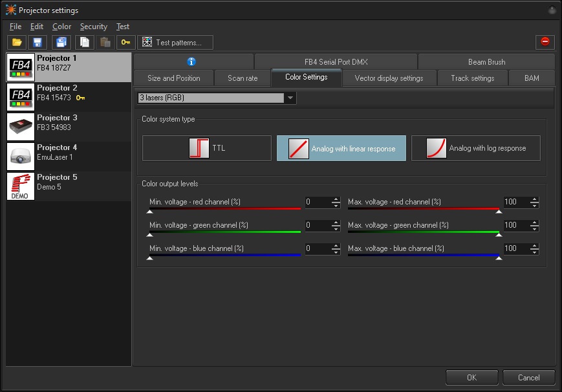Click the max voltage green channel slider
The height and width of the screenshot is (392, 562).
point(424,232)
